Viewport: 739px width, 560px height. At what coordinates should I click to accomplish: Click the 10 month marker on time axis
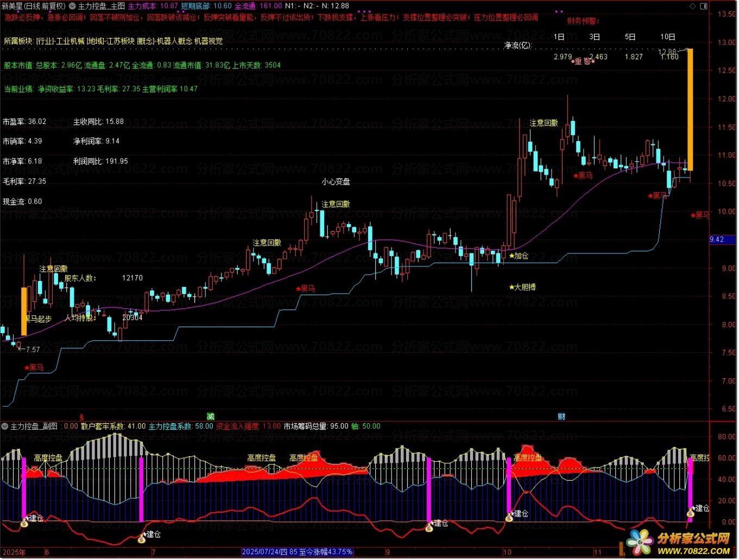click(507, 552)
